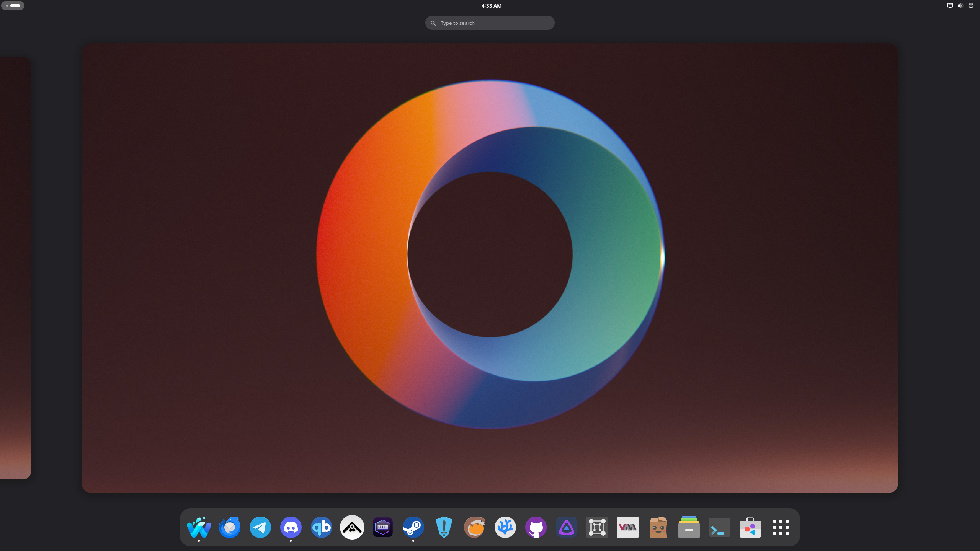980x551 pixels.
Task: Open Waterfox browser from the dock
Action: pos(199,527)
